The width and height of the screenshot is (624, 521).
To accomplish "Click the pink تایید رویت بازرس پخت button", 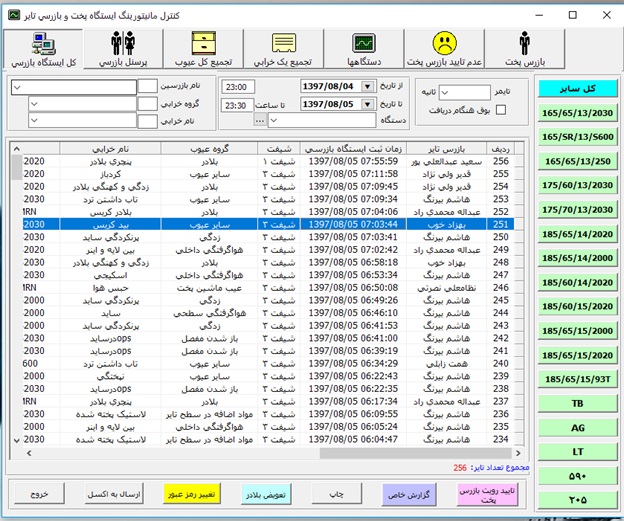I will 488,495.
